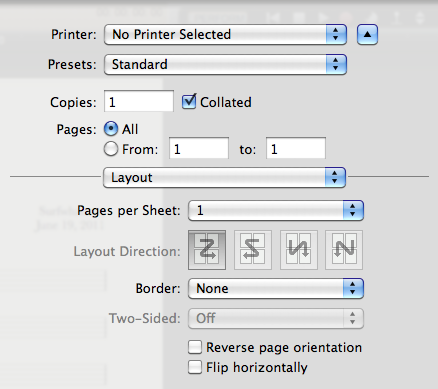Select the All pages radio button
438x389 pixels.
pos(111,129)
